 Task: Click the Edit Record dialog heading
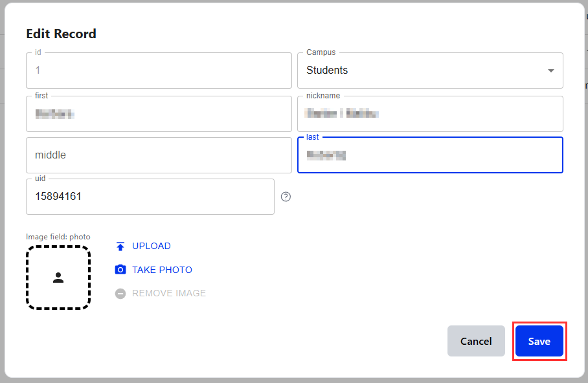tap(61, 34)
